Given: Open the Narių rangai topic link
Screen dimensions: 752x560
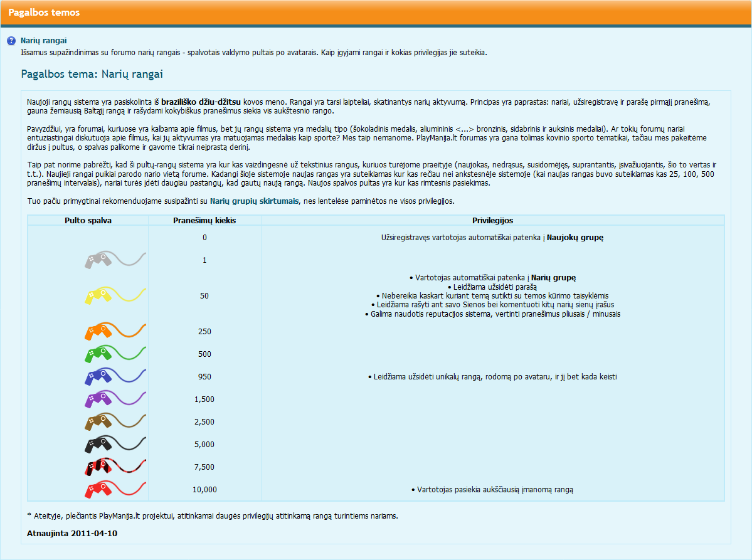Looking at the screenshot, I should 44,41.
